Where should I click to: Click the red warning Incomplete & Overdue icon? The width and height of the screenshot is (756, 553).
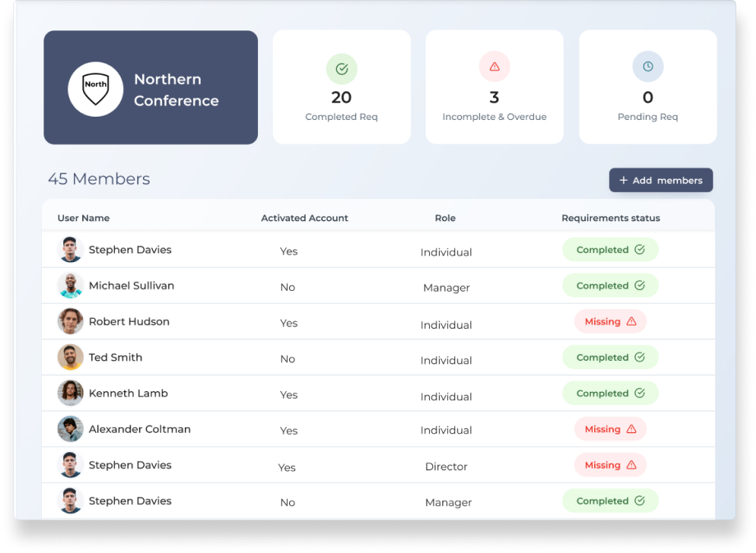coord(494,67)
